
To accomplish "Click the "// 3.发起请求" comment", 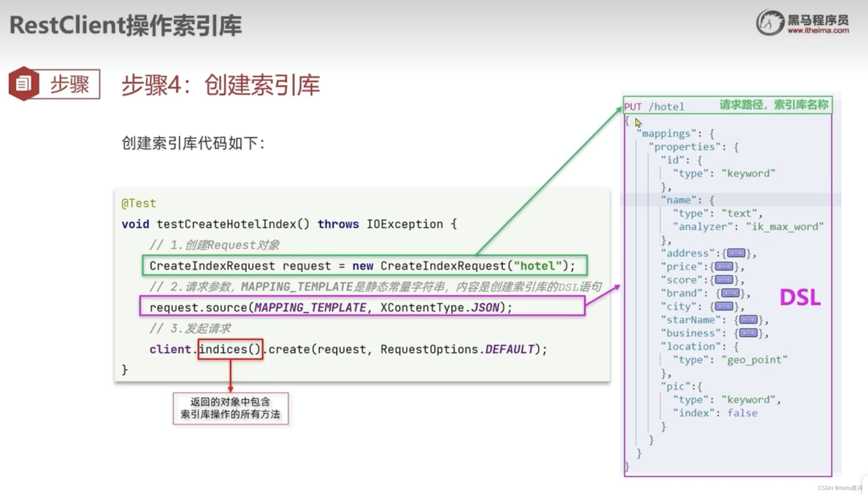I will point(190,329).
